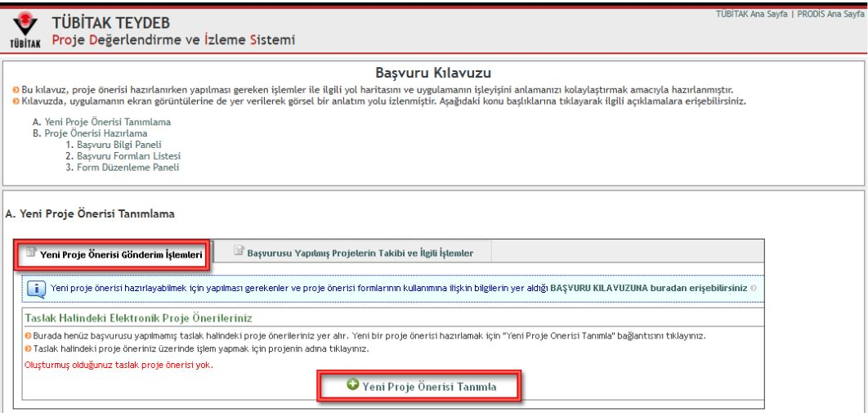Click the TÜBİTAK logo in the header

pos(25,30)
